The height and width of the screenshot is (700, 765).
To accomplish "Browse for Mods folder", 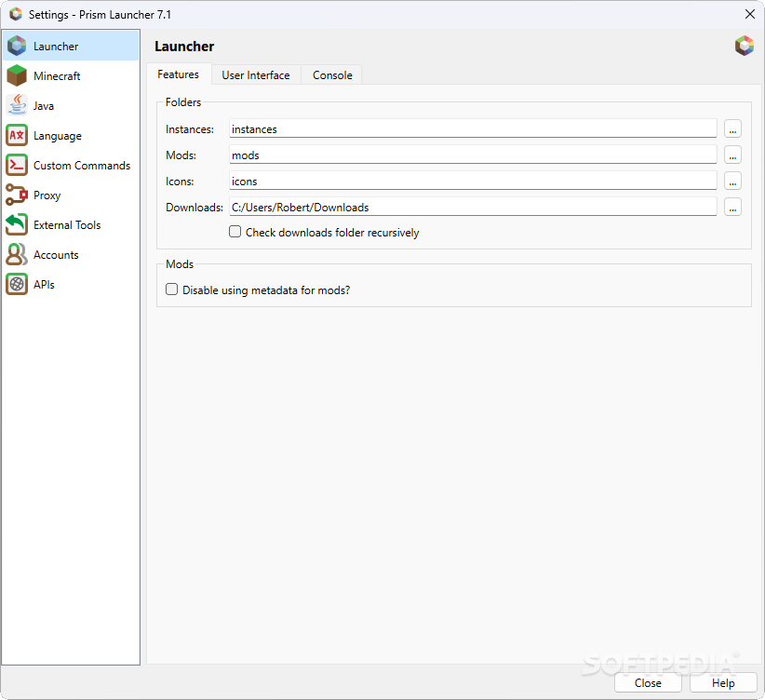I will 732,155.
